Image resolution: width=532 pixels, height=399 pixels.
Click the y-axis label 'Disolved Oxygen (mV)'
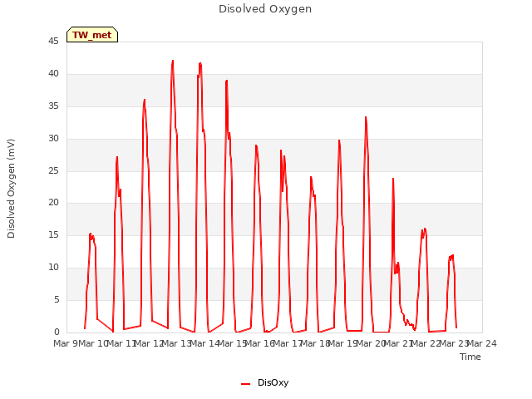pyautogui.click(x=11, y=189)
